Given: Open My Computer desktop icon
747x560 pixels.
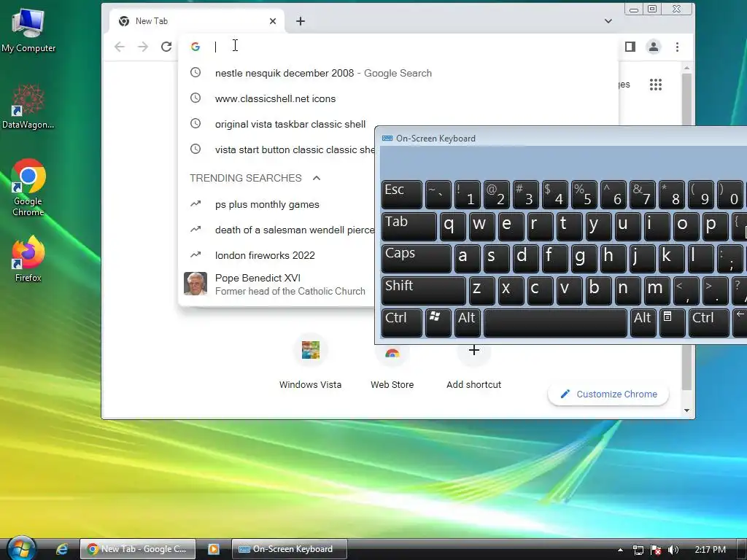Looking at the screenshot, I should [28, 29].
